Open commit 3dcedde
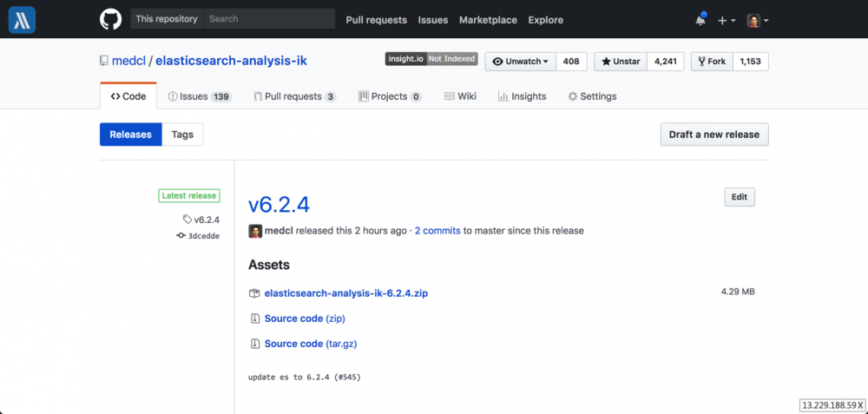This screenshot has width=868, height=414. (204, 236)
